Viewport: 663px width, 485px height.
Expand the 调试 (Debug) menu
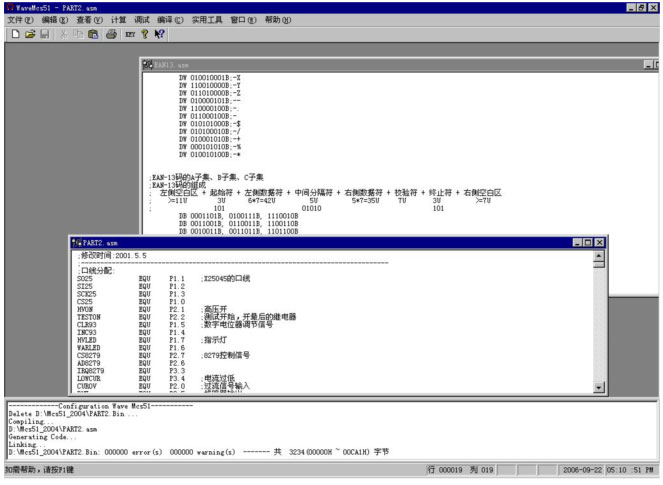click(x=143, y=19)
